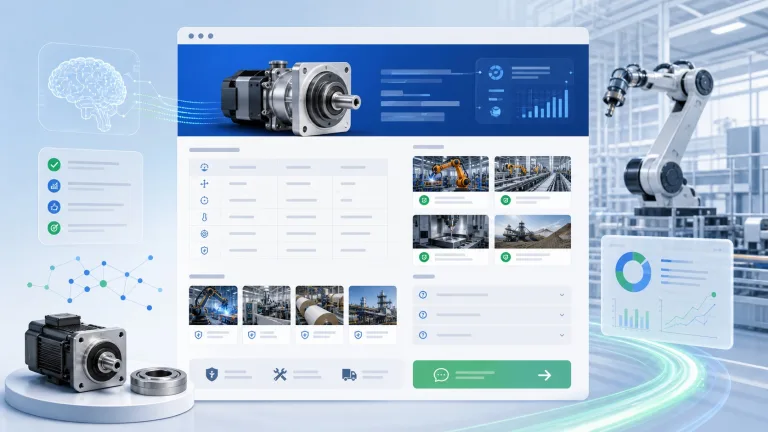Click the three dots in the browser window title bar

pos(201,36)
